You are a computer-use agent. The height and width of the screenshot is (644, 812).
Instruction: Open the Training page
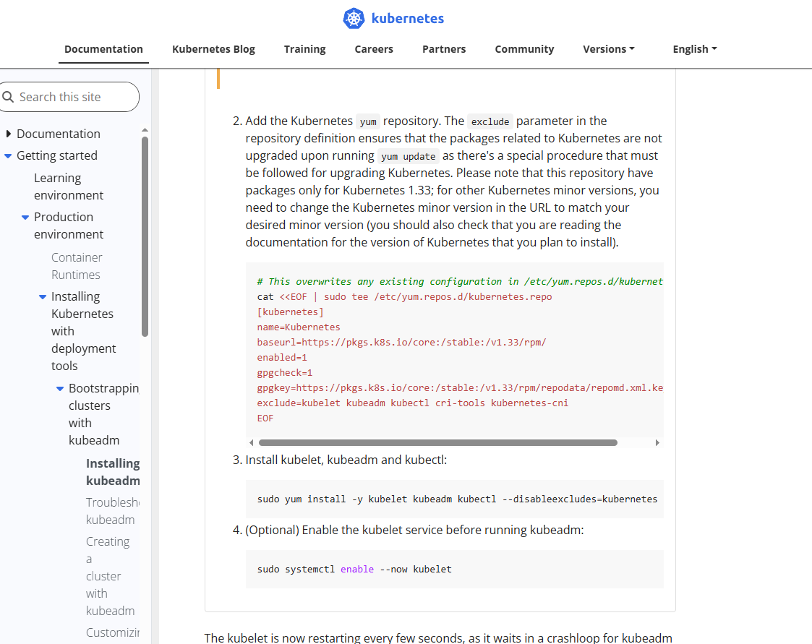[304, 49]
